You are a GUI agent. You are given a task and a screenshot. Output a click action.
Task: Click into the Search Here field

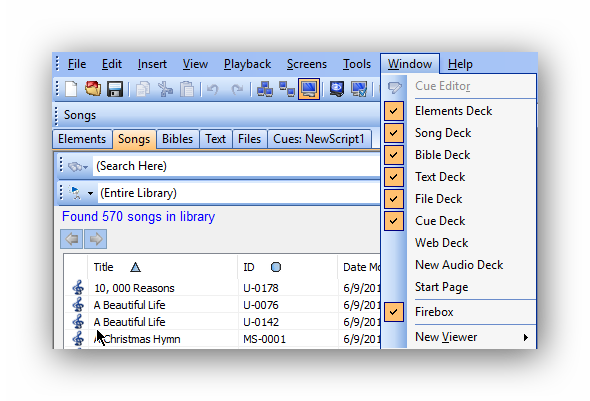point(236,166)
